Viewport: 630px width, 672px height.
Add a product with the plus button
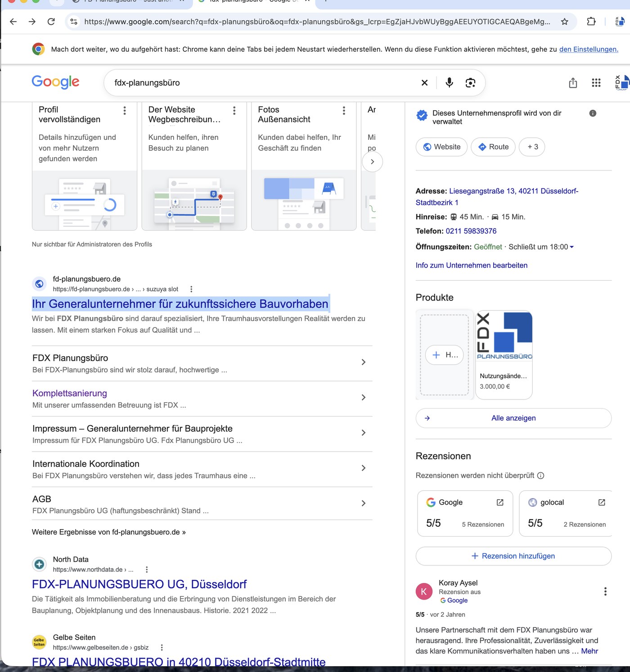(x=444, y=355)
